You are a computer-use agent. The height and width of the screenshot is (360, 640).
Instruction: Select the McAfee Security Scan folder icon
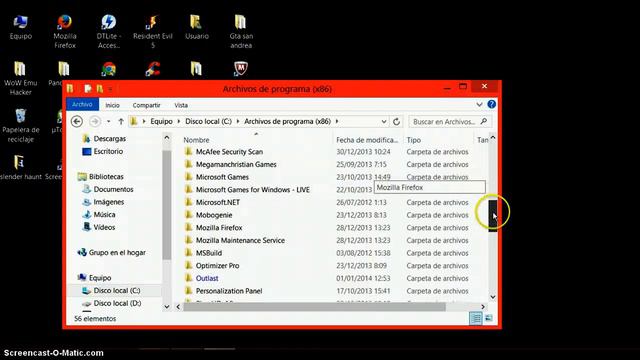pyautogui.click(x=189, y=151)
